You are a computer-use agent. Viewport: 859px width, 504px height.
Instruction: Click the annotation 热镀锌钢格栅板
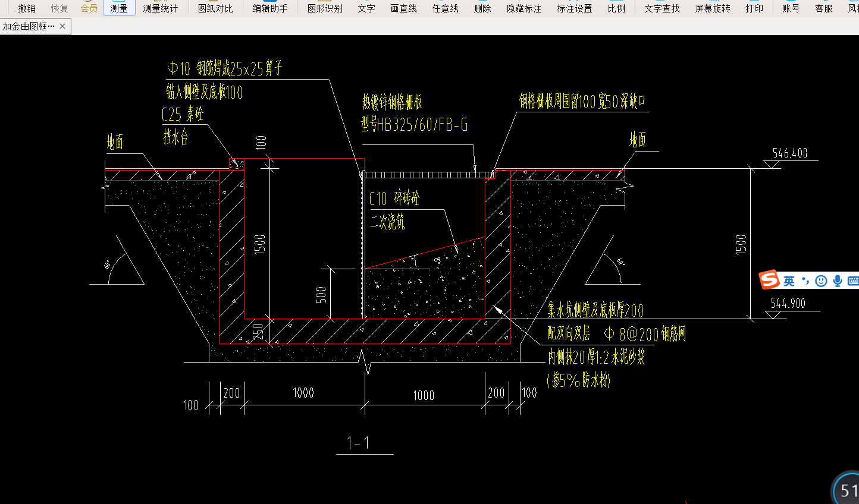(x=393, y=102)
